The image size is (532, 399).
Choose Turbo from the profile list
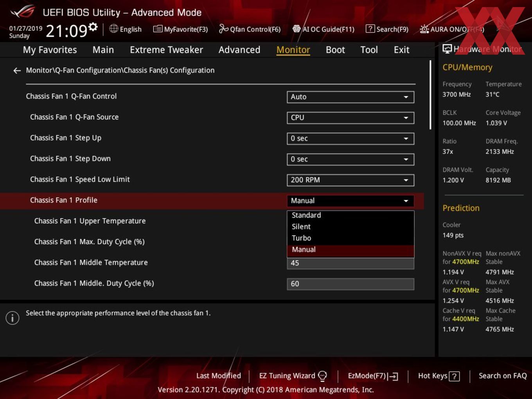(350, 238)
